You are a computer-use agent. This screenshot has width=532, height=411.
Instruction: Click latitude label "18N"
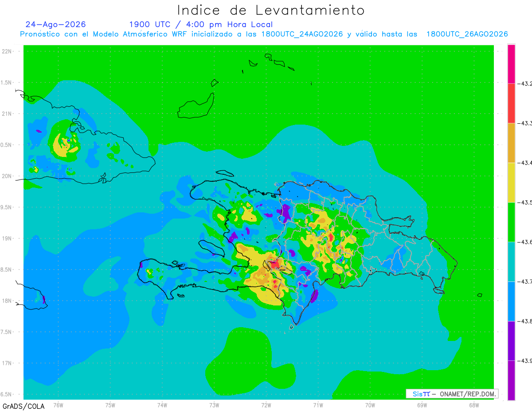click(x=7, y=301)
